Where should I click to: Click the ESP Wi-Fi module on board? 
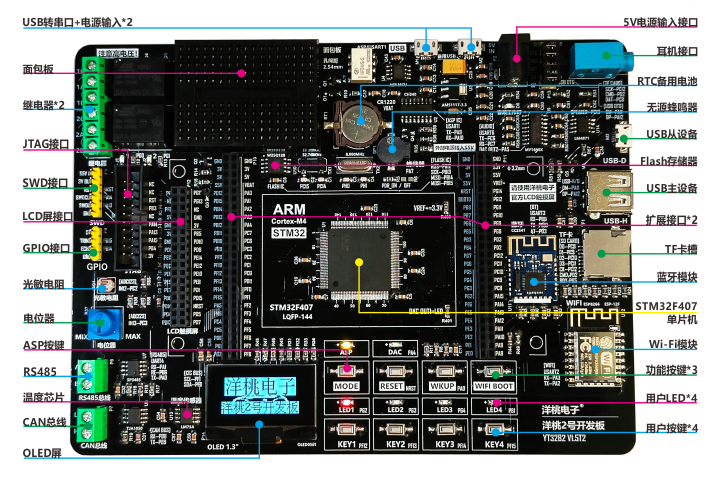tap(596, 345)
